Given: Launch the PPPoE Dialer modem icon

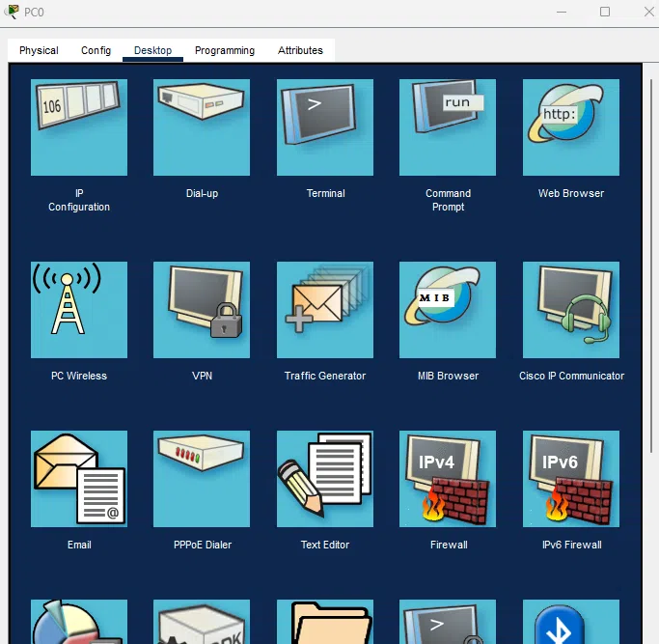Looking at the screenshot, I should pyautogui.click(x=202, y=478).
